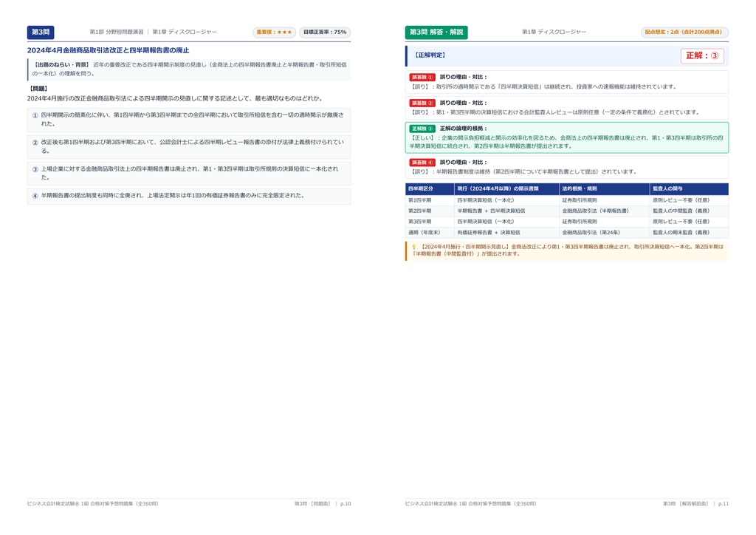The image size is (756, 535).
Task: Click 四半期決算短信（一本化） in the 第3四半期 row
Action: coord(486,222)
